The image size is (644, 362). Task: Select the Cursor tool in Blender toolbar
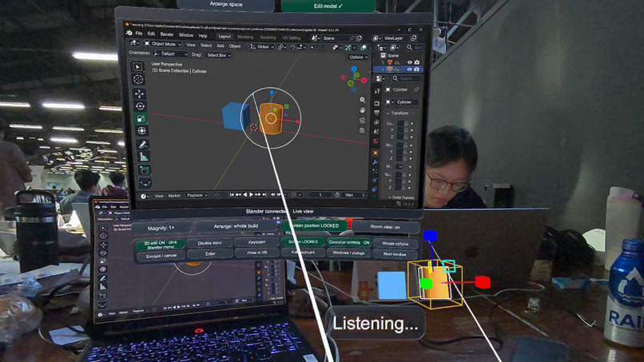pyautogui.click(x=138, y=79)
